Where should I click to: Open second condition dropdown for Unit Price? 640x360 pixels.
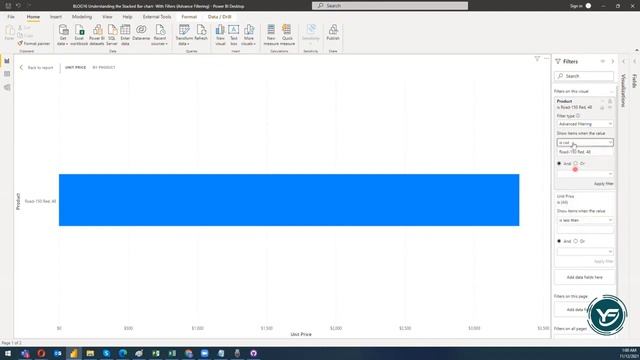585,251
